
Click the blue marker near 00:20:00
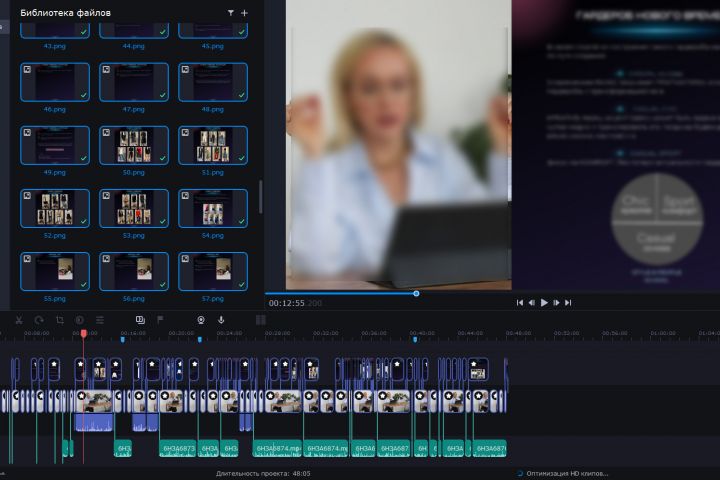click(x=200, y=339)
